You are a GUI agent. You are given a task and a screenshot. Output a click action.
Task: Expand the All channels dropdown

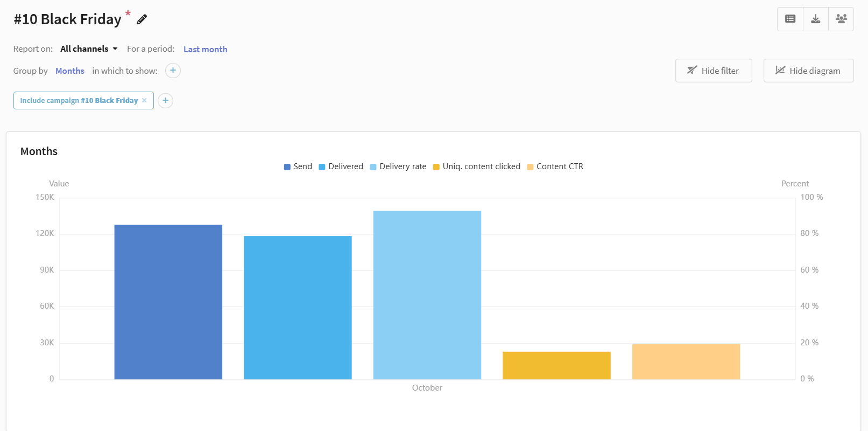89,49
